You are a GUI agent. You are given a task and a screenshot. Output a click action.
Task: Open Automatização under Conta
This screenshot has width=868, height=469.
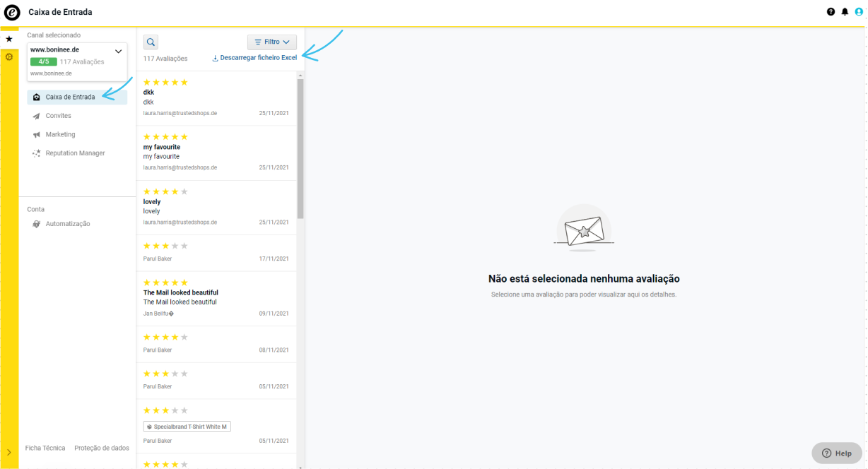tap(67, 224)
